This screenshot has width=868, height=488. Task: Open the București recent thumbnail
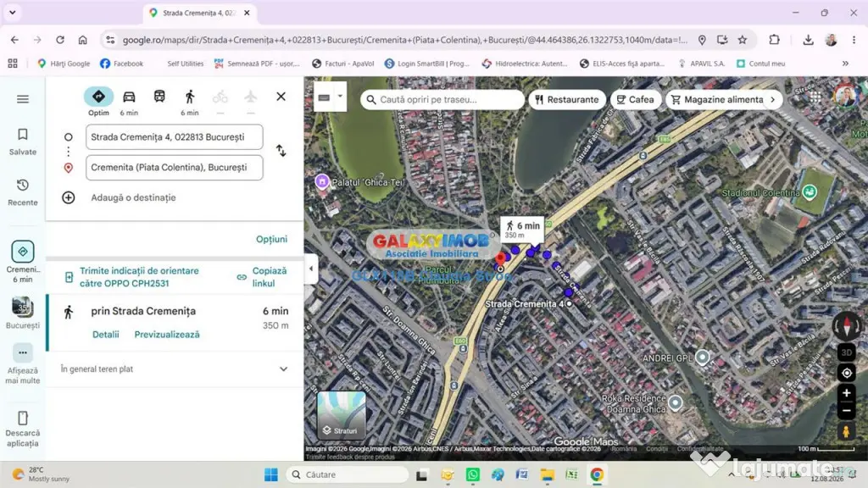(23, 313)
